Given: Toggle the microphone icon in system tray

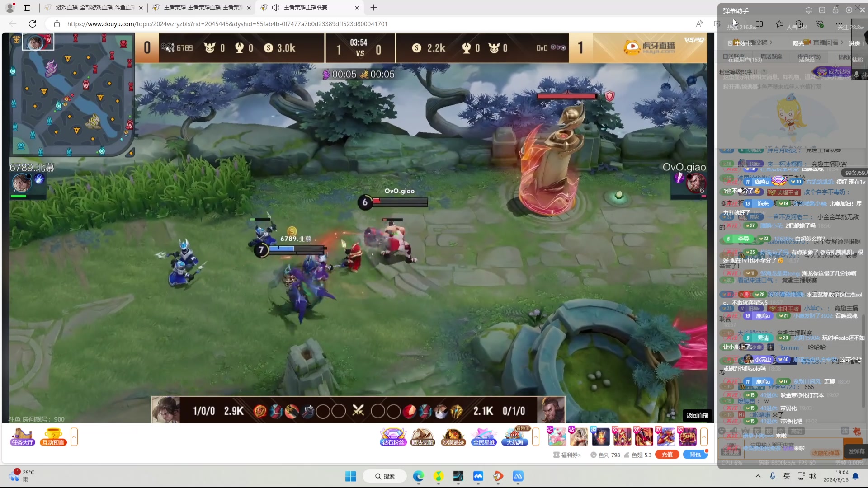Looking at the screenshot, I should [773, 476].
